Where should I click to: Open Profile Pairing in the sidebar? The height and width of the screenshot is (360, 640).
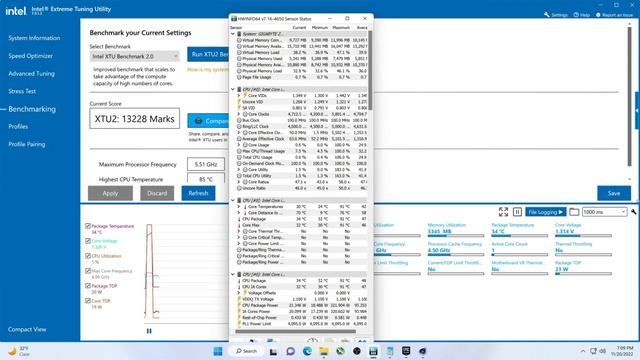coord(27,144)
